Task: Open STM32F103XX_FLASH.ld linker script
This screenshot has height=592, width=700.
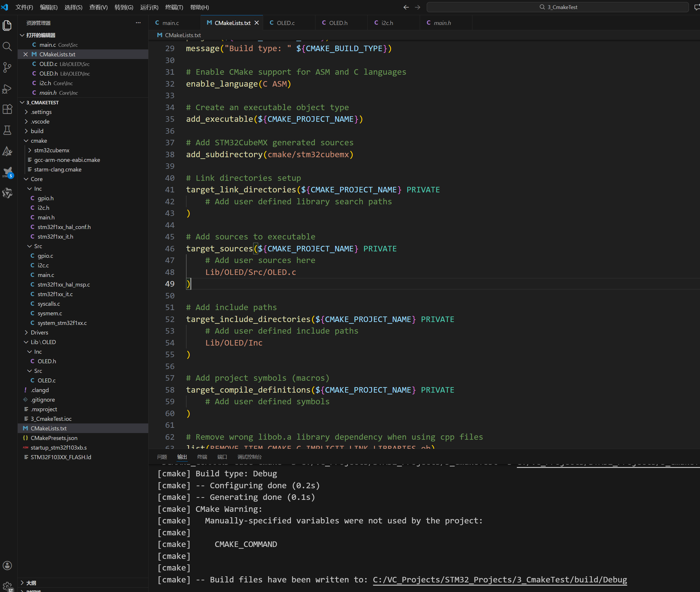Action: 61,457
